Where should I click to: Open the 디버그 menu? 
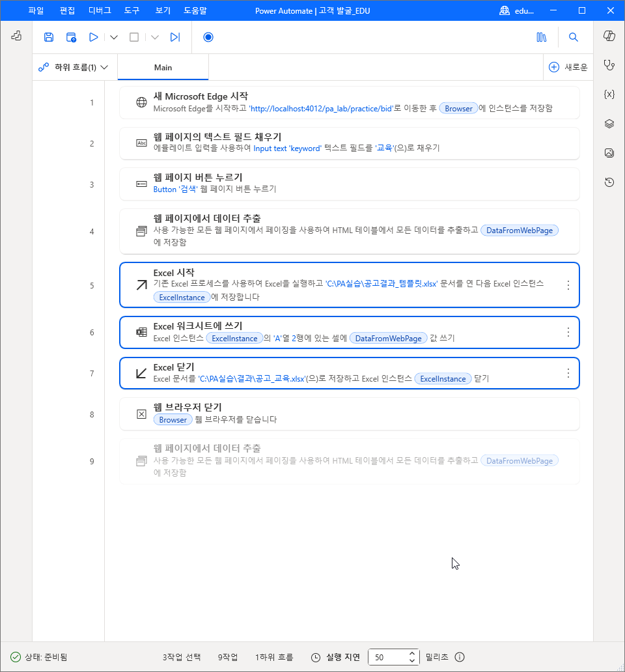[100, 10]
